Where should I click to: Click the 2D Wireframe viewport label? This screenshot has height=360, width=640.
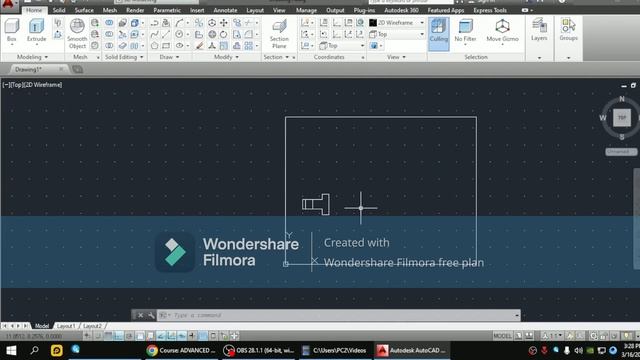[42, 85]
